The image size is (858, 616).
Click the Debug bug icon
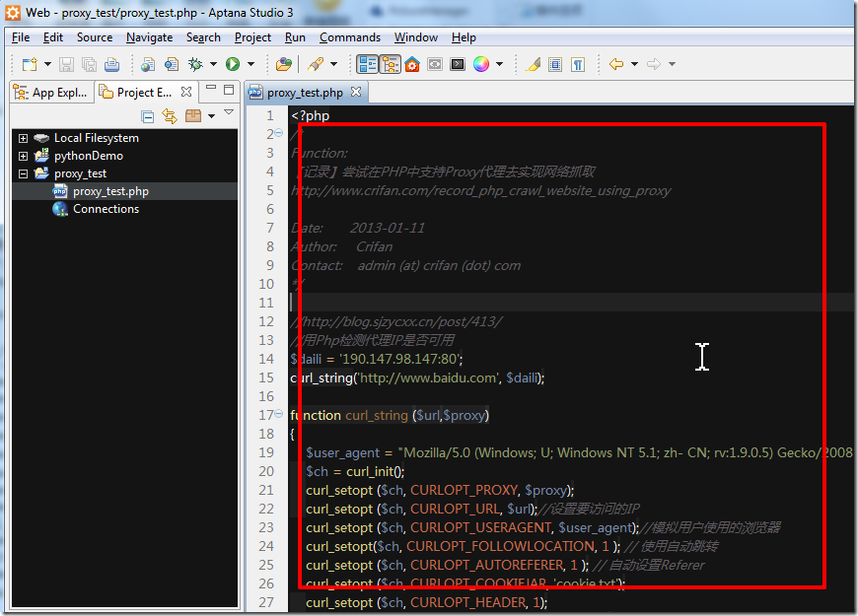[196, 64]
